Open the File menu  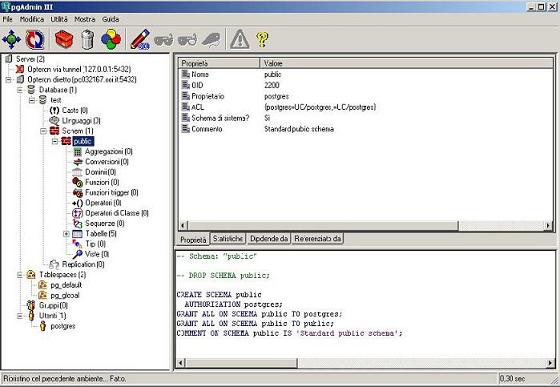pyautogui.click(x=7, y=19)
